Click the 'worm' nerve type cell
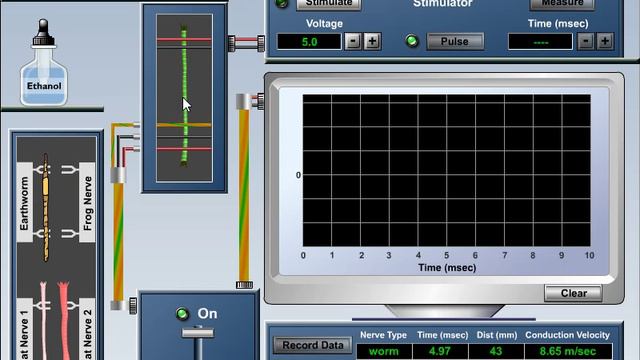The image size is (640, 360). click(384, 351)
